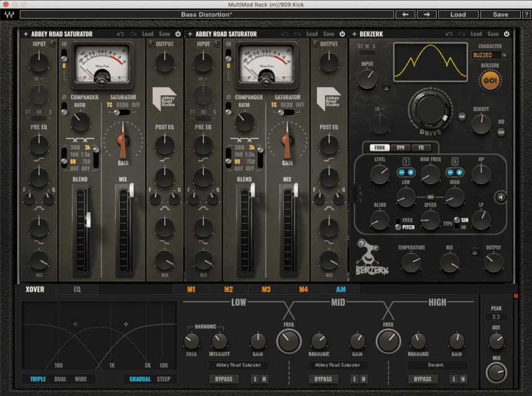The width and height of the screenshot is (532, 396).
Task: Open the EQ tab in Berzerk
Action: [x=421, y=147]
